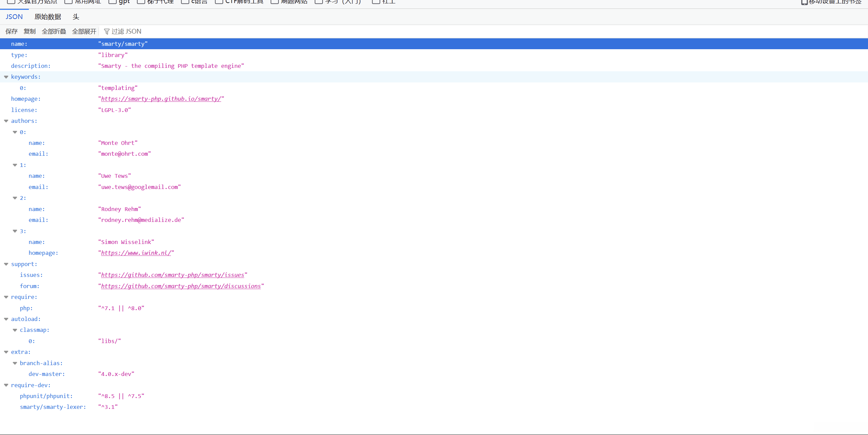This screenshot has width=868, height=435.
Task: Click 全部展开 to expand all
Action: tap(84, 32)
